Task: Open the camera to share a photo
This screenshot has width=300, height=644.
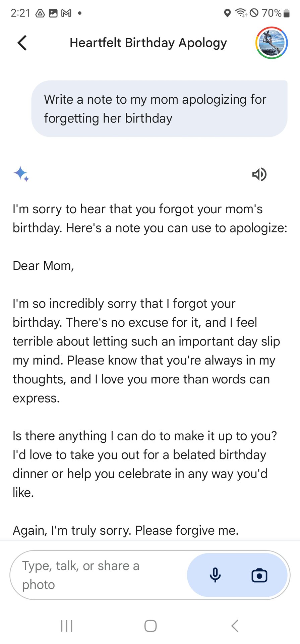Action: tap(259, 575)
